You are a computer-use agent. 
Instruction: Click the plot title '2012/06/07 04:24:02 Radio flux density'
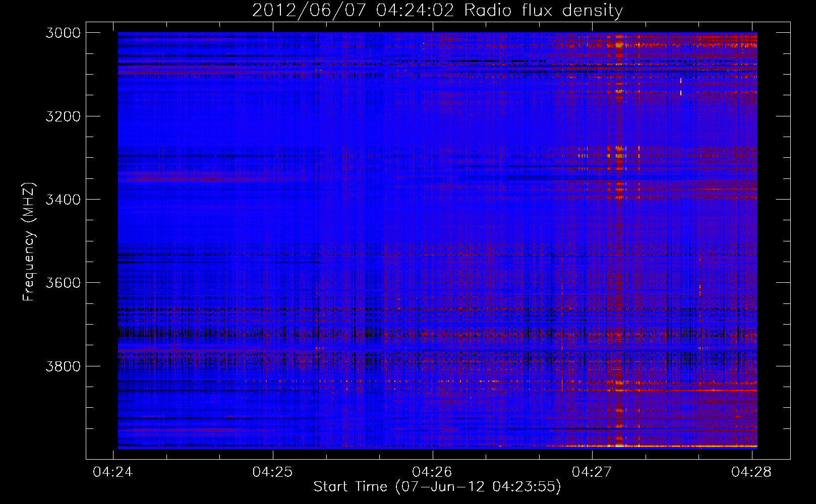point(437,10)
